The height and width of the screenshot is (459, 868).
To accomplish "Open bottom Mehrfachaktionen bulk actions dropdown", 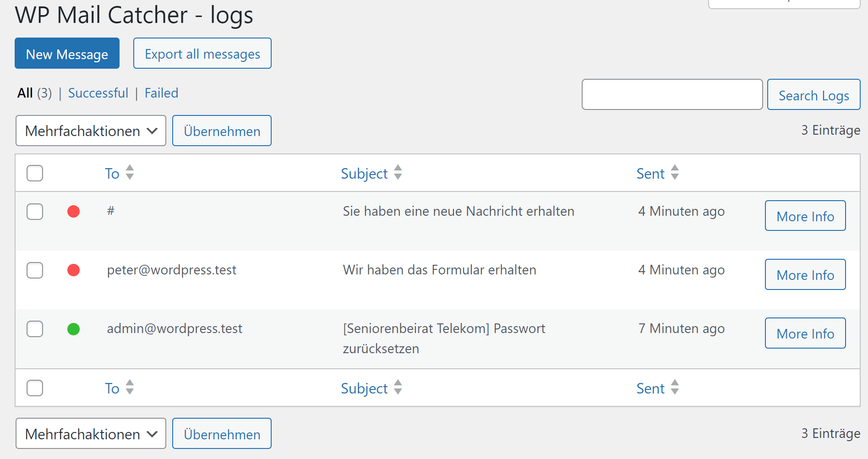I will (x=91, y=434).
